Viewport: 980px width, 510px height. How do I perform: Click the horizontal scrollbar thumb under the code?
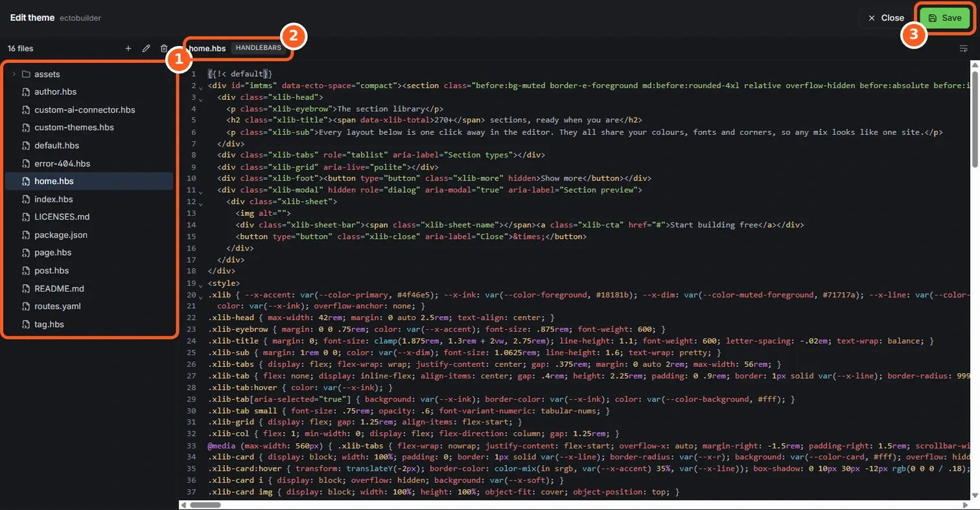click(205, 504)
